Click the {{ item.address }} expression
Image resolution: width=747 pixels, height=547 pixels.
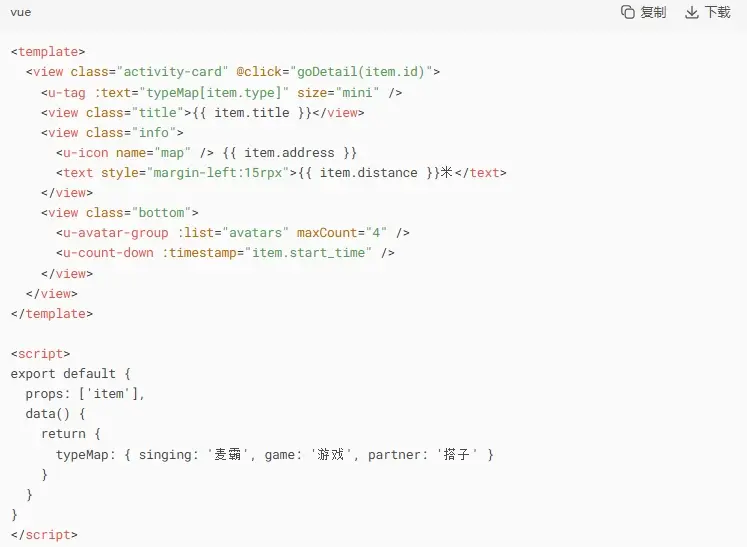290,153
